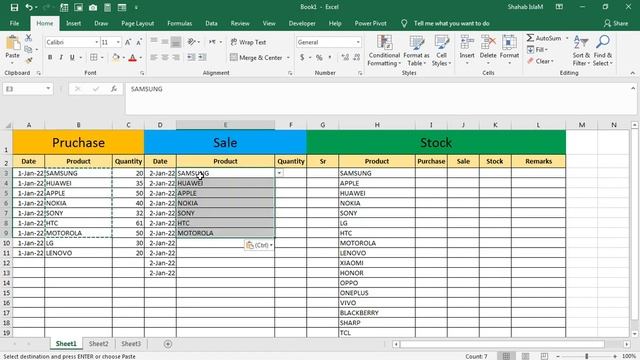Switch to the Formulas tab
640x360 pixels.
point(180,23)
